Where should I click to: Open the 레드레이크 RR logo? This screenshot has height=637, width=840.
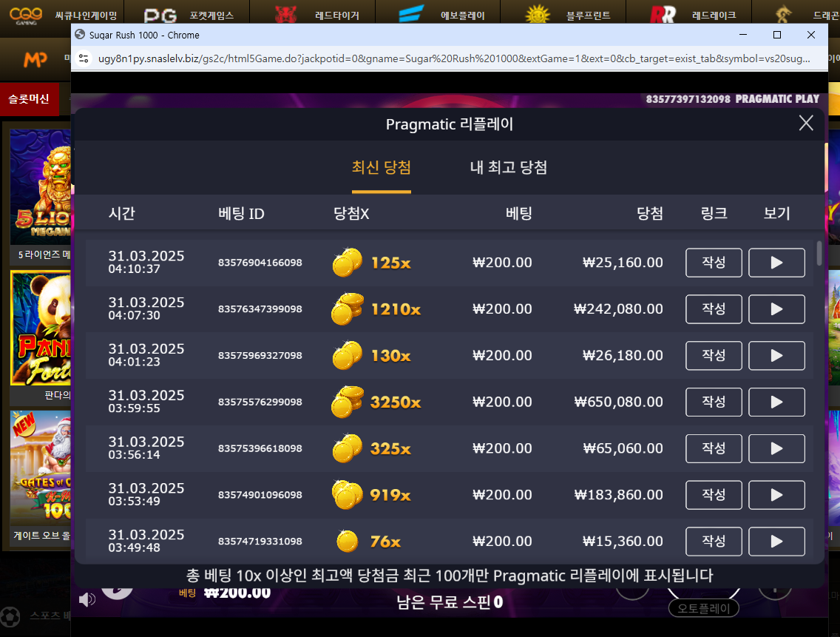(x=663, y=15)
